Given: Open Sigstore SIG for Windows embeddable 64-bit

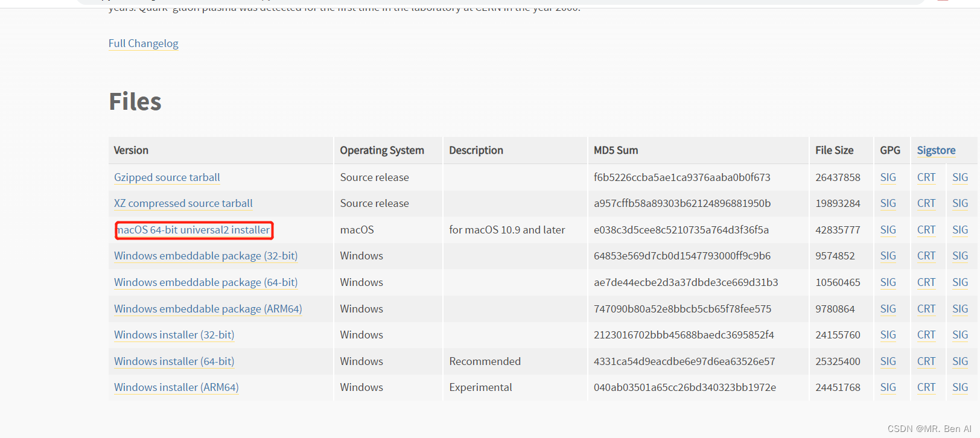Looking at the screenshot, I should 960,282.
